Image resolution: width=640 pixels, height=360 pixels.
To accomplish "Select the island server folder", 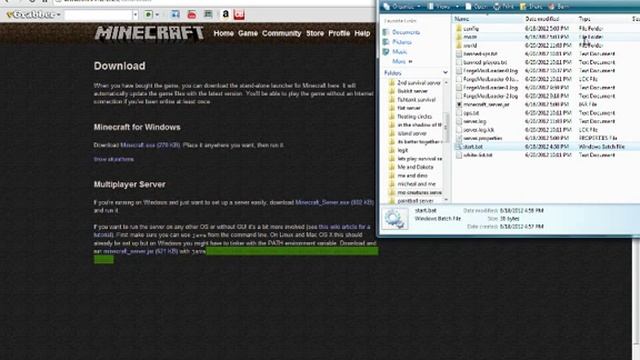I will (407, 133).
